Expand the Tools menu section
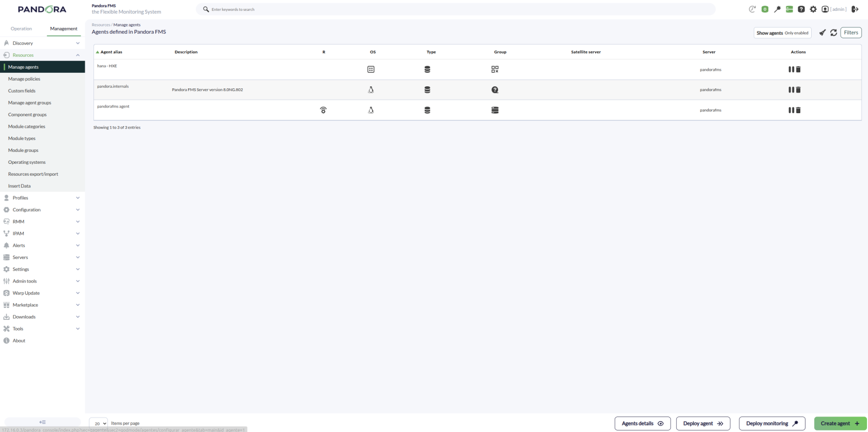868x432 pixels. [x=42, y=329]
